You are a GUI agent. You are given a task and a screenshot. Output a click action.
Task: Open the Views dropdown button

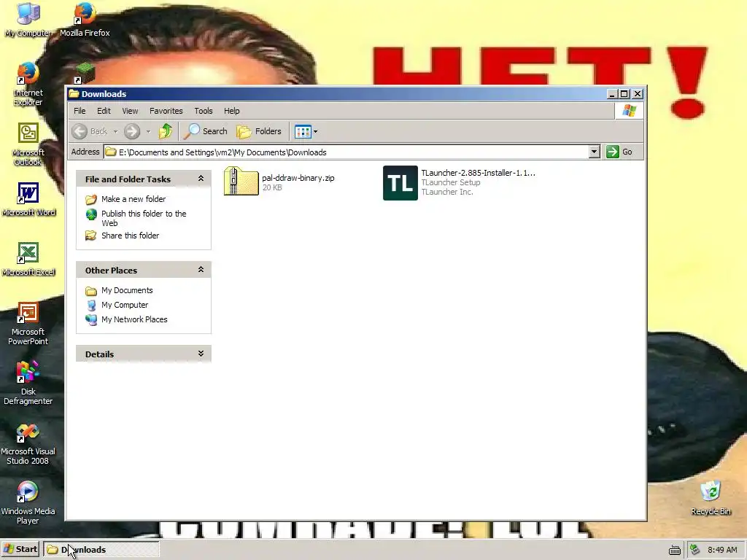point(306,131)
